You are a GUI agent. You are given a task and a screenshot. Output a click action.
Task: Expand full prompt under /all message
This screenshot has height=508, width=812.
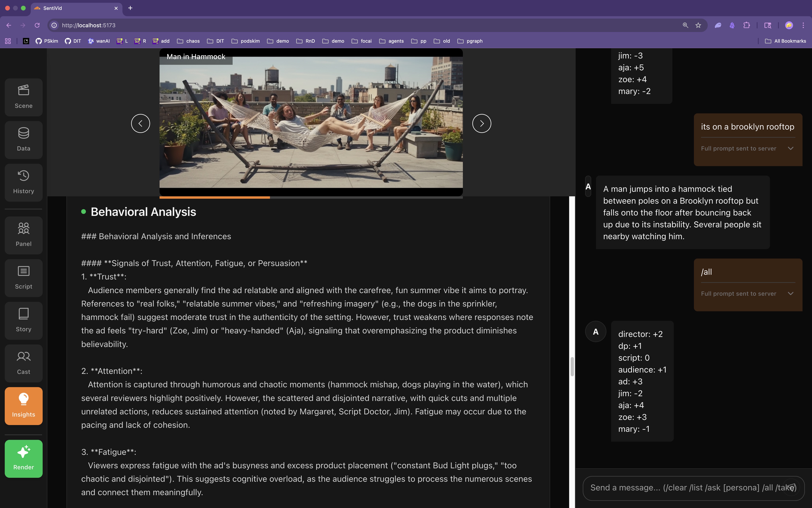pyautogui.click(x=790, y=294)
